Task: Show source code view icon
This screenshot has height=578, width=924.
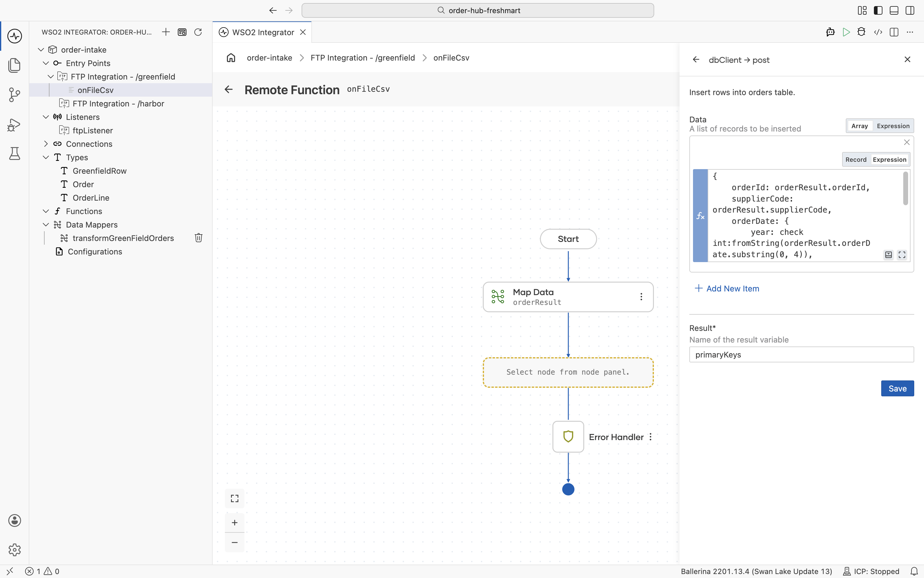Action: [x=878, y=32]
